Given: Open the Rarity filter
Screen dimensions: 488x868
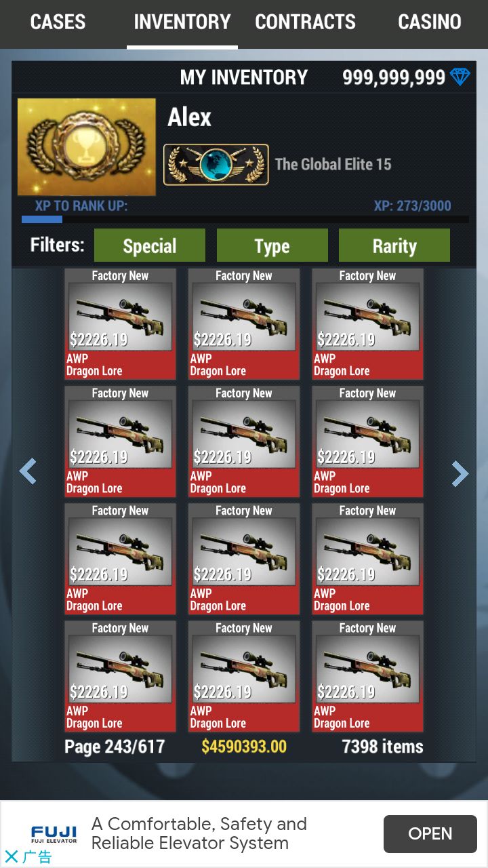Looking at the screenshot, I should coord(394,245).
